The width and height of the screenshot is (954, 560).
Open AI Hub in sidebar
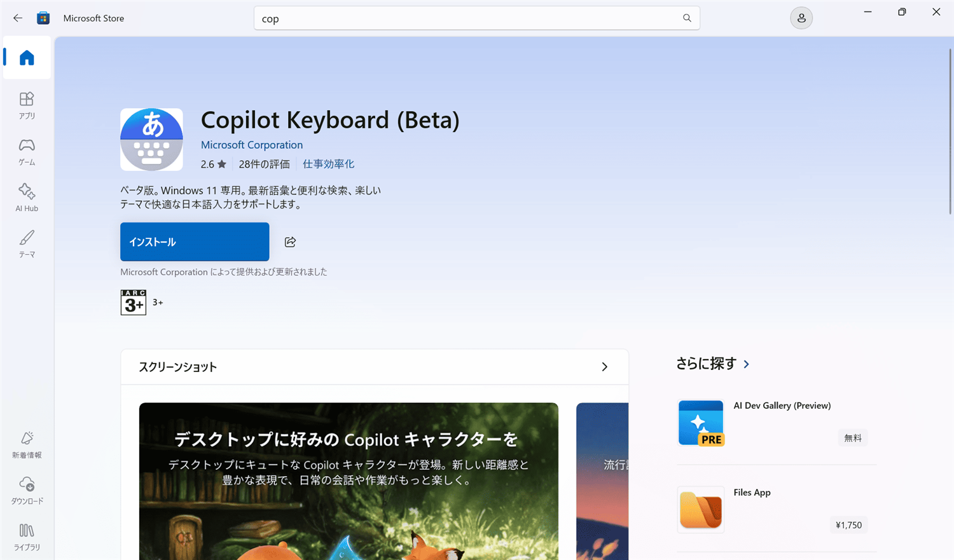tap(27, 198)
